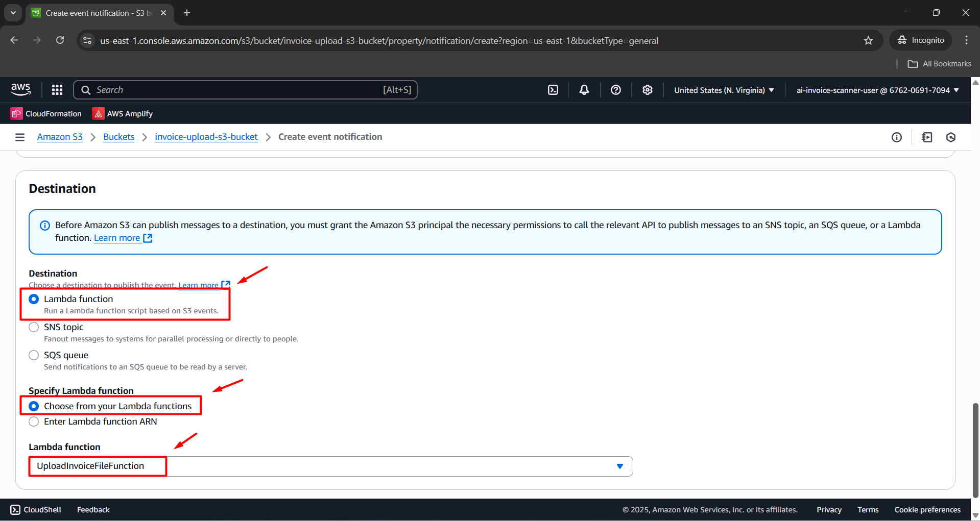Launch CloudShell from the top navigation bar
This screenshot has height=521, width=980.
[x=553, y=90]
